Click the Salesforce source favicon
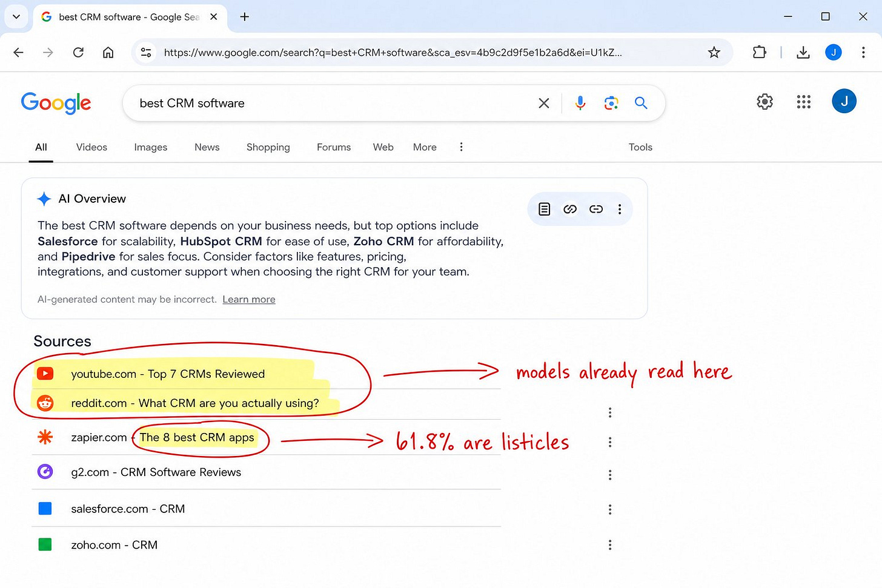 point(45,509)
